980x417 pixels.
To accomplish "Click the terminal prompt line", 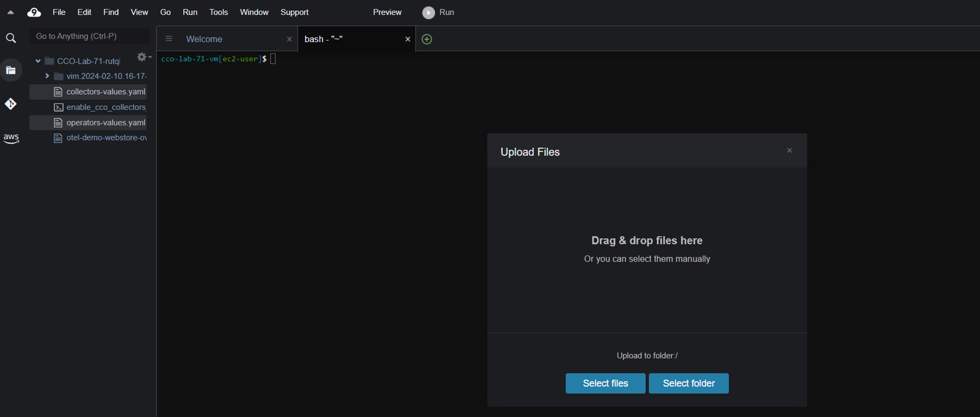I will coord(218,59).
